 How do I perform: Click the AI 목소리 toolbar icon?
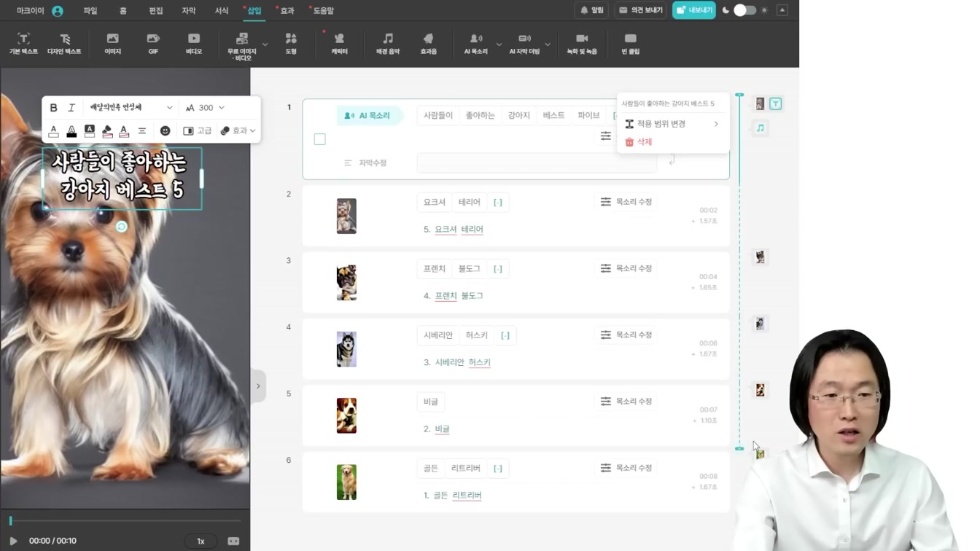(x=476, y=43)
